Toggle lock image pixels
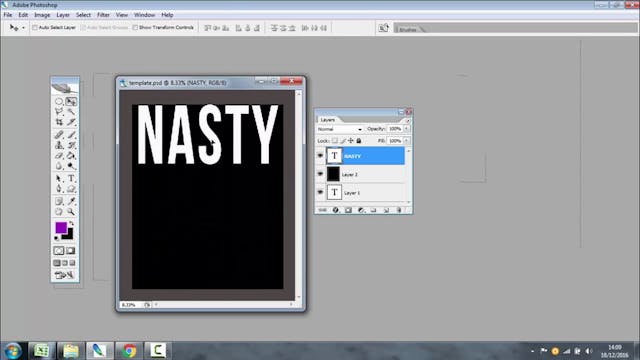Image resolution: width=640 pixels, height=360 pixels. point(343,140)
